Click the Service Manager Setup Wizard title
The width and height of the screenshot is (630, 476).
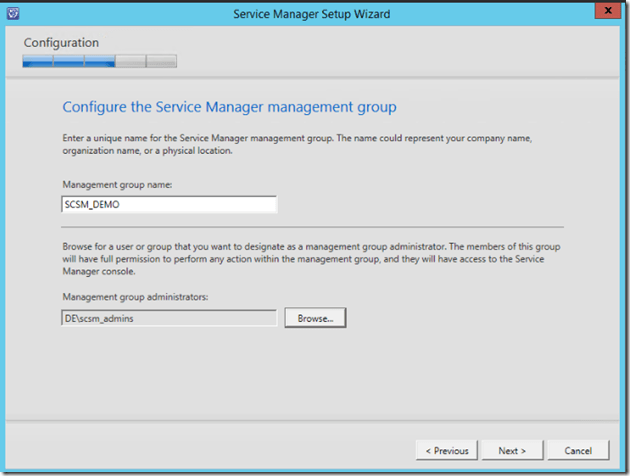311,15
